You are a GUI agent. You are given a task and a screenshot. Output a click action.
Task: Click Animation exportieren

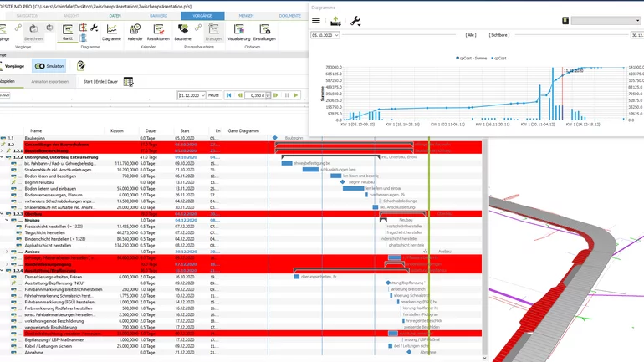coord(50,81)
